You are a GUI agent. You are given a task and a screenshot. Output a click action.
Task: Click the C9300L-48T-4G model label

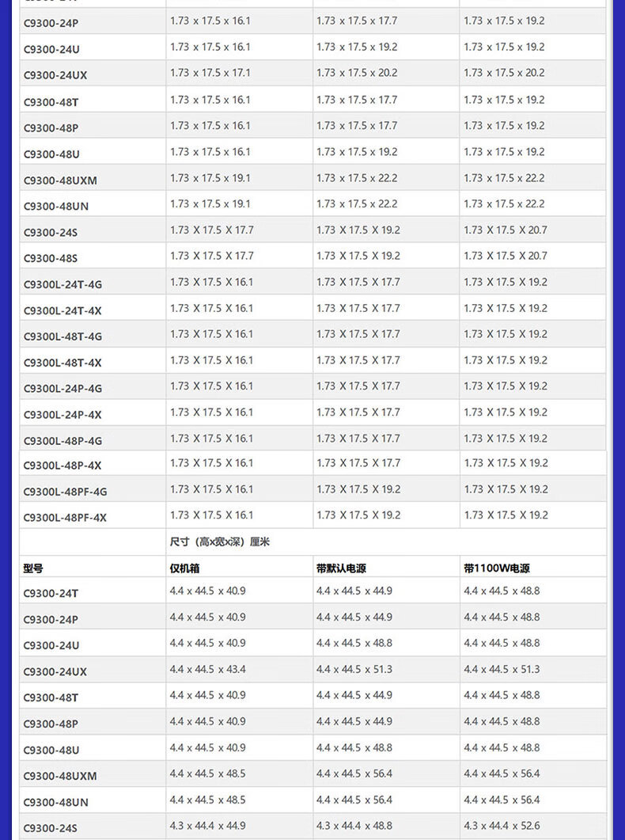[62, 336]
